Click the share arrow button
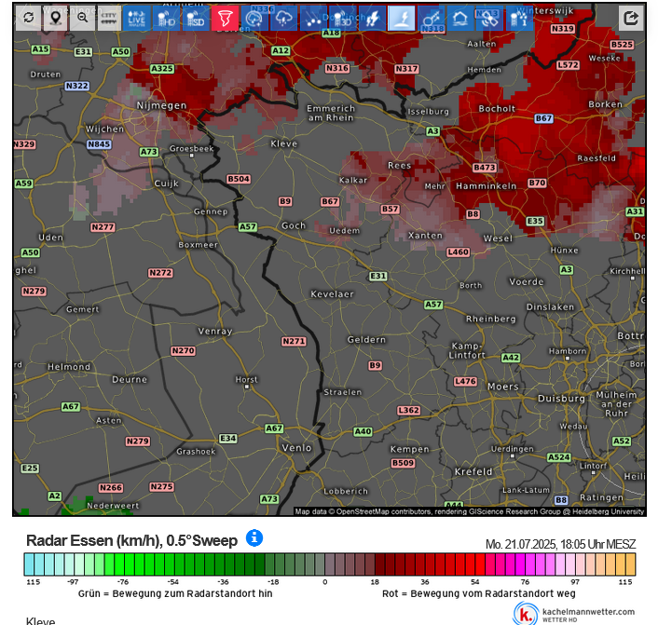The image size is (672, 625). tap(631, 18)
